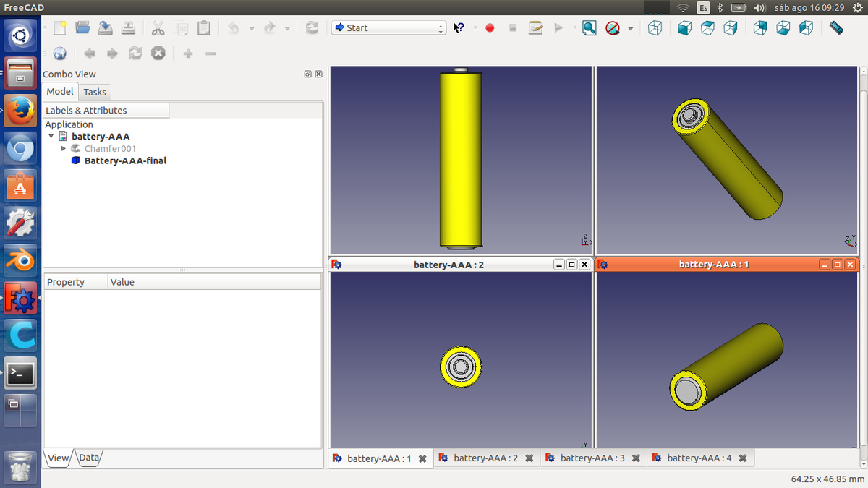Click the New document icon
This screenshot has width=868, height=488.
click(x=60, y=28)
